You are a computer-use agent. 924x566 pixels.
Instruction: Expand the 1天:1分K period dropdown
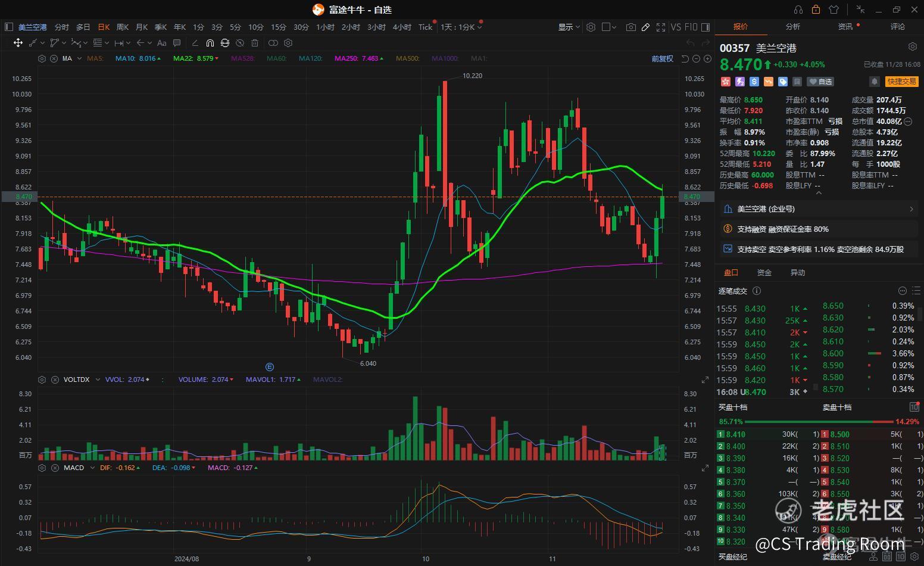point(461,27)
